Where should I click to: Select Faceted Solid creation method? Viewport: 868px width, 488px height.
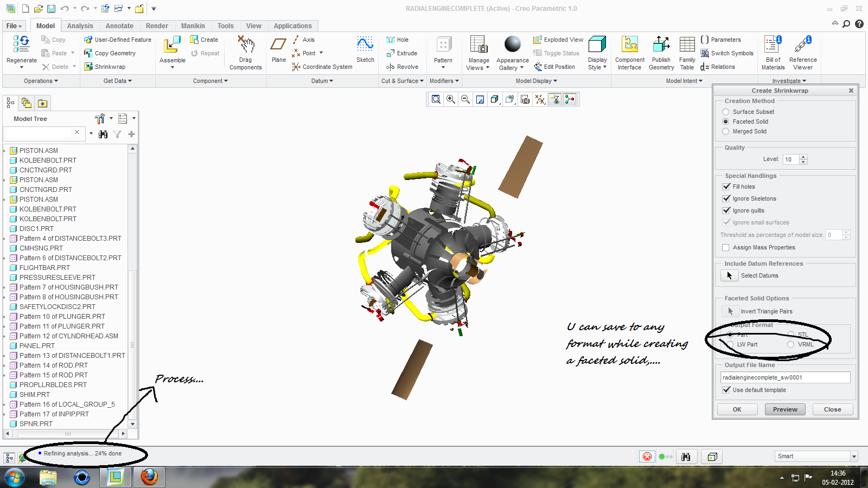coord(726,121)
